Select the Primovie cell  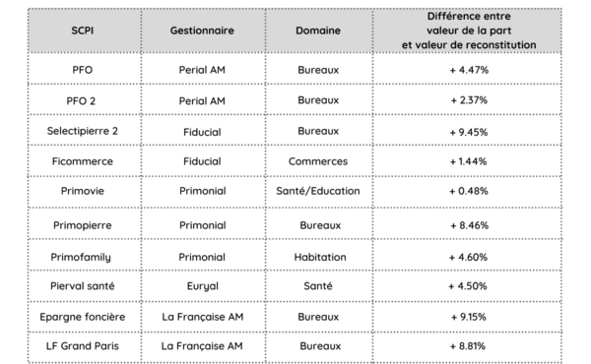click(82, 191)
